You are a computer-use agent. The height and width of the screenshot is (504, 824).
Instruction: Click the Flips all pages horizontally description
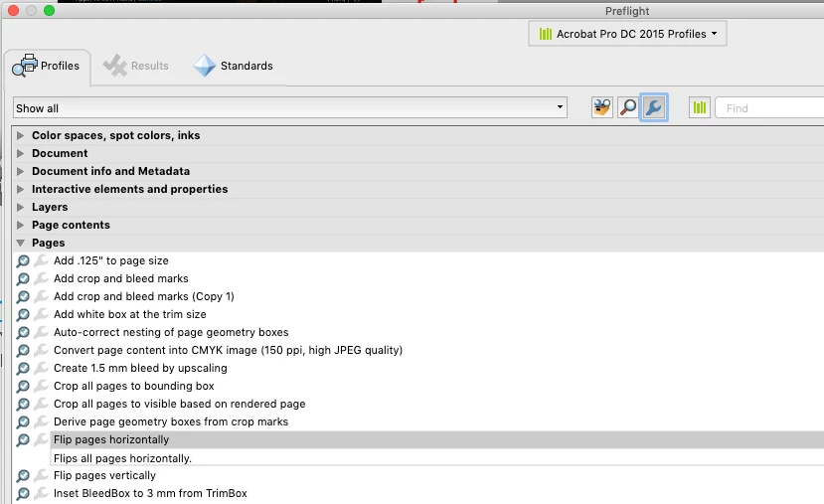122,458
